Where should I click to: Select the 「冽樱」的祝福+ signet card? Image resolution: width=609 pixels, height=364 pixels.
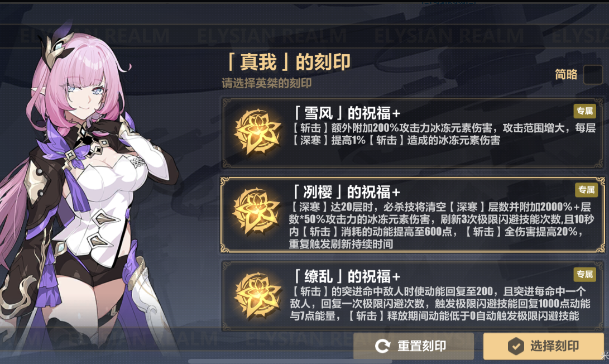[x=413, y=215]
